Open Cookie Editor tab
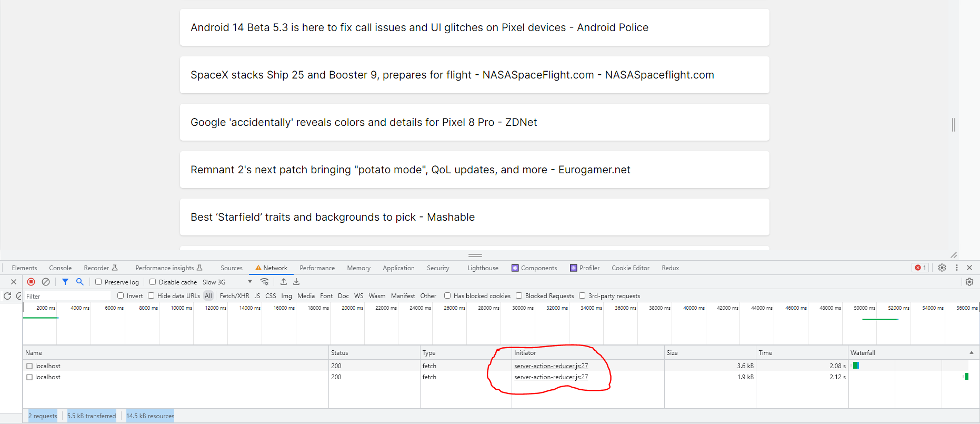 [631, 268]
